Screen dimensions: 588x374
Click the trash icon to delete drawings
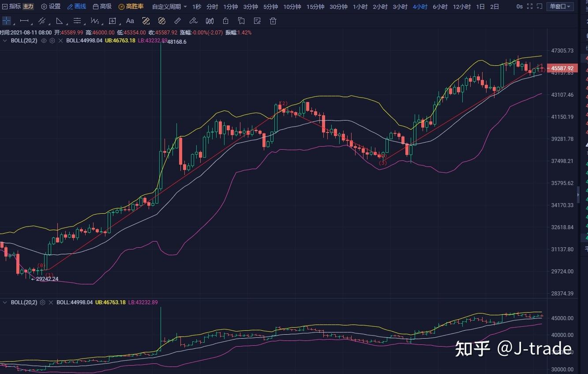tap(273, 21)
